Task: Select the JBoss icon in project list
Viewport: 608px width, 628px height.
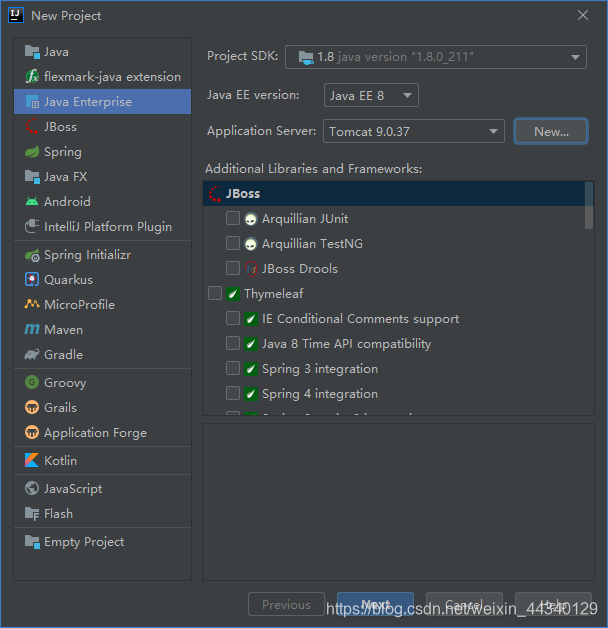Action: pos(32,127)
